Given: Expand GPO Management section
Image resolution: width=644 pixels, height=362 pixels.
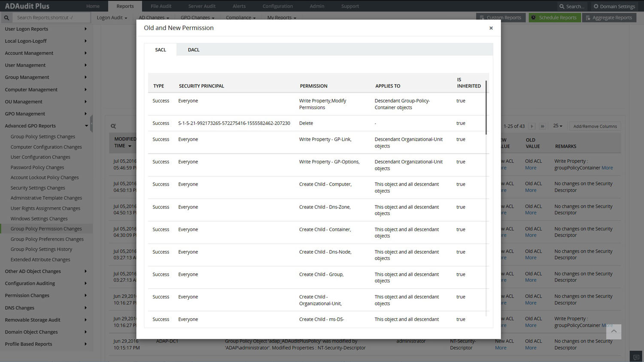Looking at the screenshot, I should (x=46, y=114).
